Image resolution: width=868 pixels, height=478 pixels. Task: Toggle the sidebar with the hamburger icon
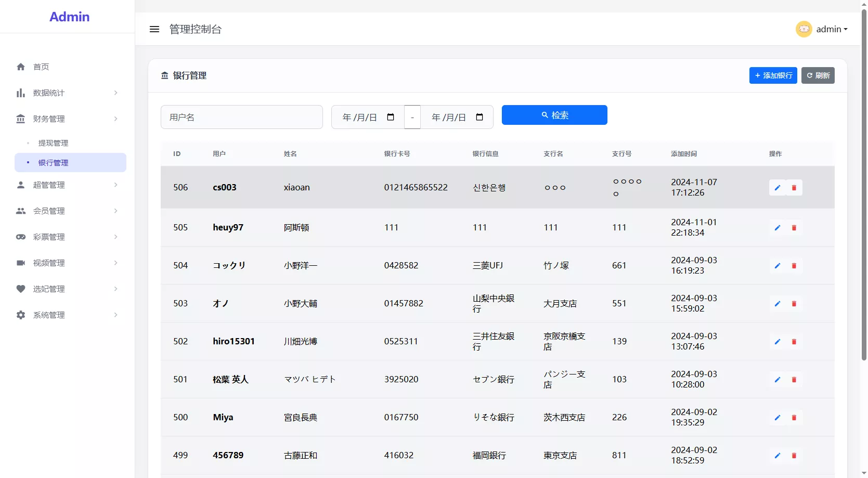(x=154, y=29)
